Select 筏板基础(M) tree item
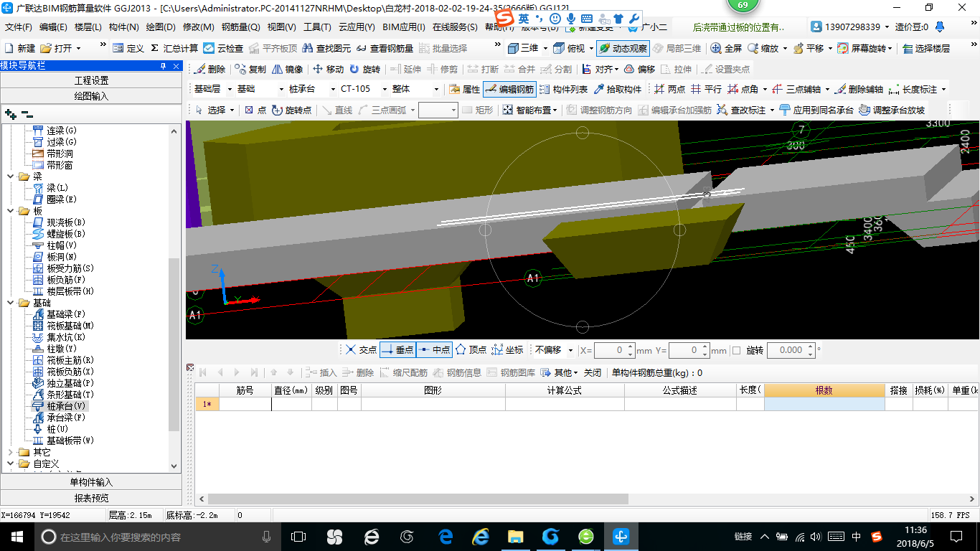 tap(63, 326)
